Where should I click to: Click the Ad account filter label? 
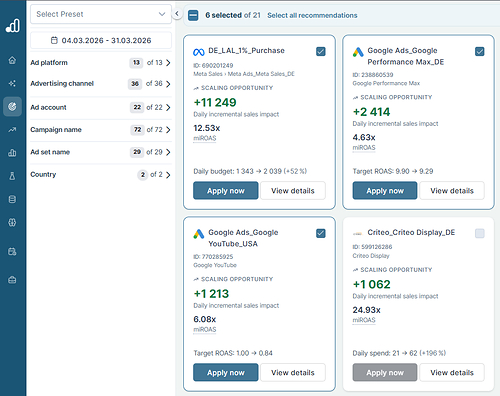(x=48, y=107)
